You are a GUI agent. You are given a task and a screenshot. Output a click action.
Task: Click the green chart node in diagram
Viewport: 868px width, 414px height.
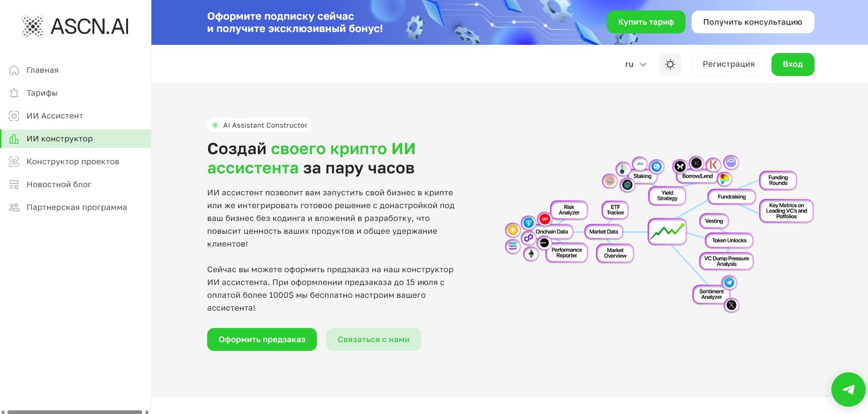click(x=667, y=231)
